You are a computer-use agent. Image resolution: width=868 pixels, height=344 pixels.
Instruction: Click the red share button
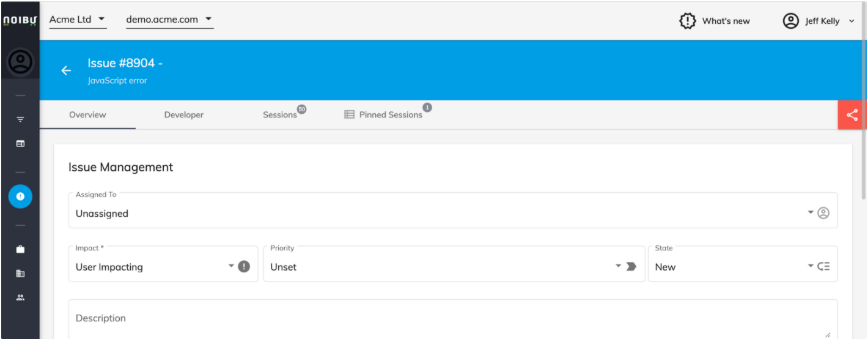(852, 114)
